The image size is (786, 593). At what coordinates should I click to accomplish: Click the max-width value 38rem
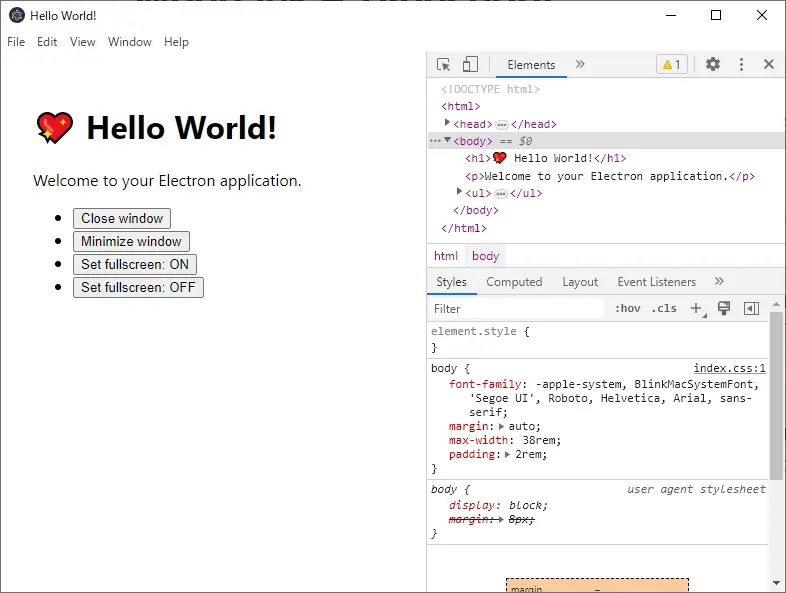tap(538, 441)
